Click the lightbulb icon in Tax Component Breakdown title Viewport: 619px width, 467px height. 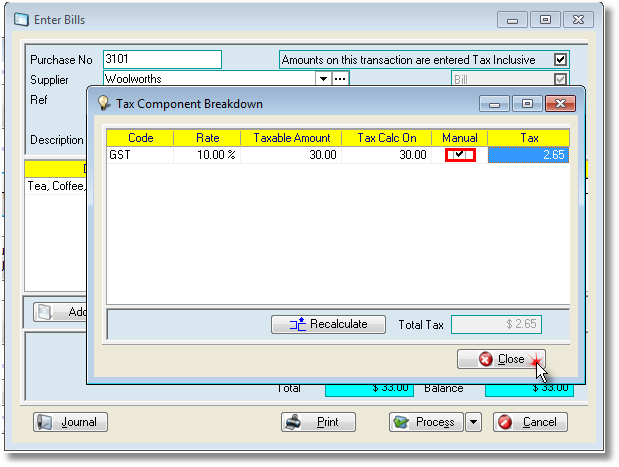(x=102, y=103)
